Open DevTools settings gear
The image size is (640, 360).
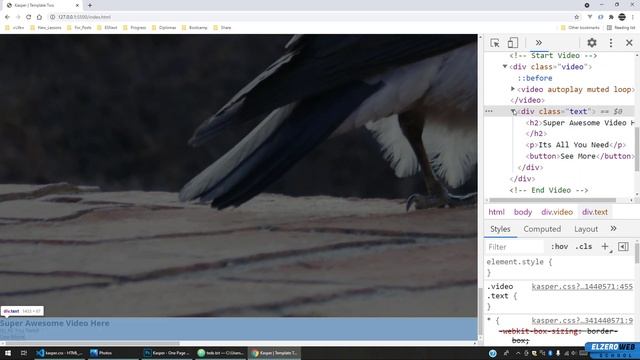coord(592,42)
